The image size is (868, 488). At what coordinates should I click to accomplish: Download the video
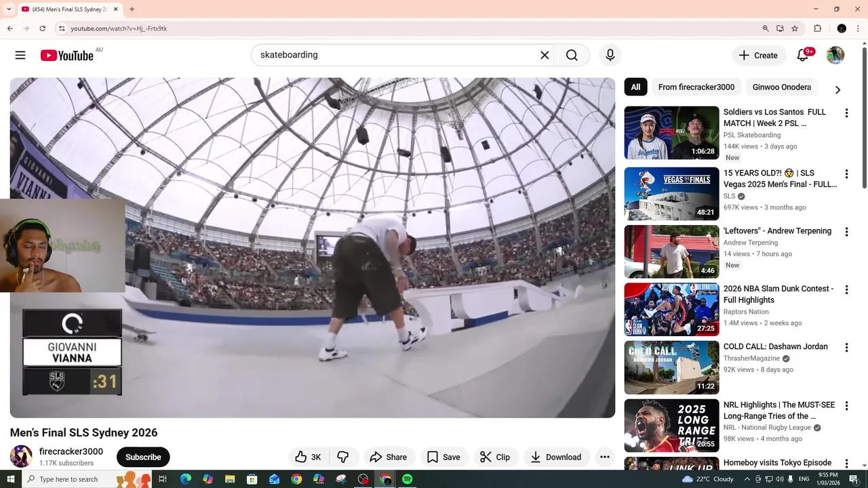556,457
